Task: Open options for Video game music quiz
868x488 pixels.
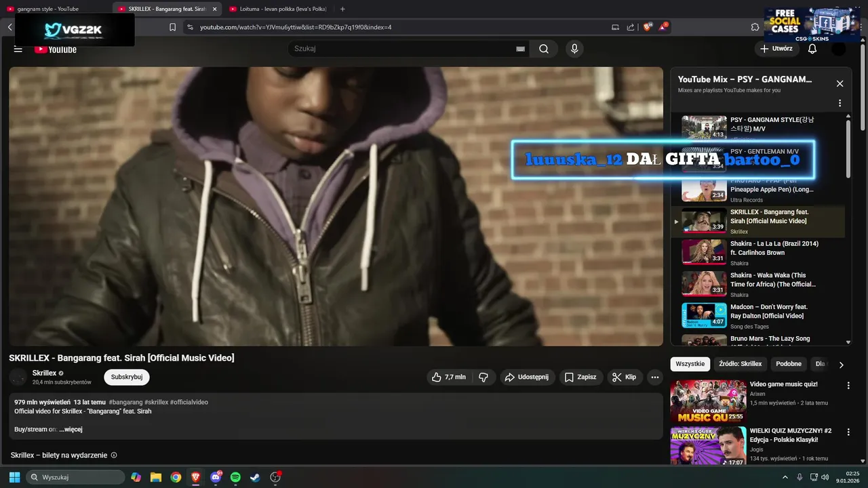Action: click(x=848, y=385)
